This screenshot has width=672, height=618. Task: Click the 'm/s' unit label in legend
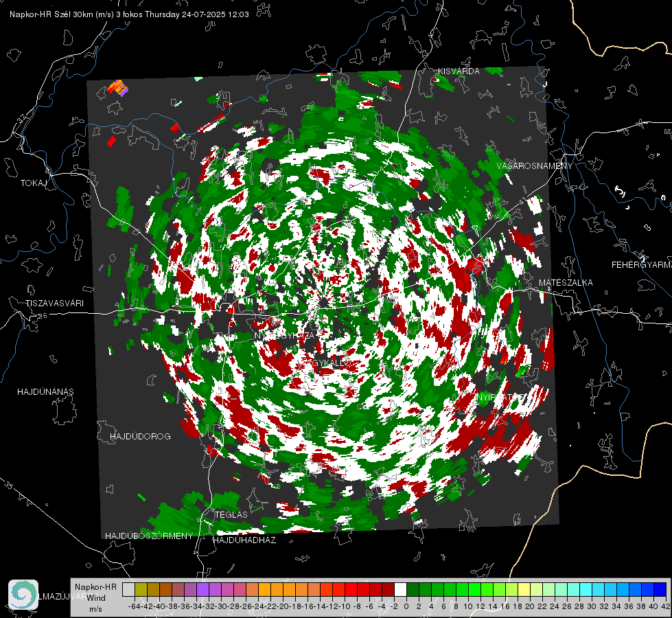(x=95, y=609)
